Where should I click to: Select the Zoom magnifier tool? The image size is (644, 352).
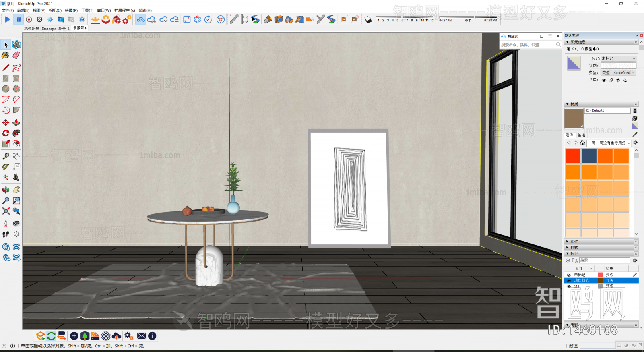(x=6, y=200)
